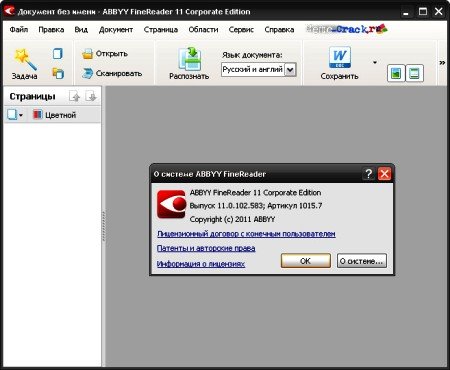Click the move page up icon in Страницы
Viewport: 450px width, 370px height.
pyautogui.click(x=74, y=96)
